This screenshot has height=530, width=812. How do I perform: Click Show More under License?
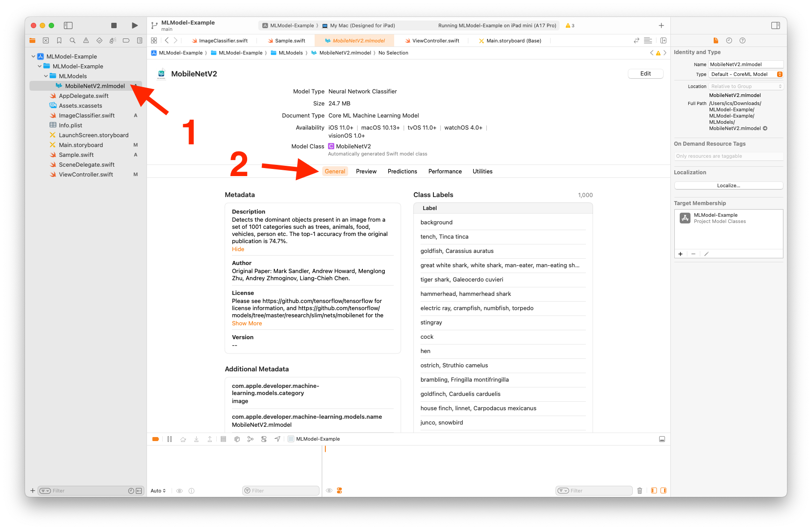247,324
